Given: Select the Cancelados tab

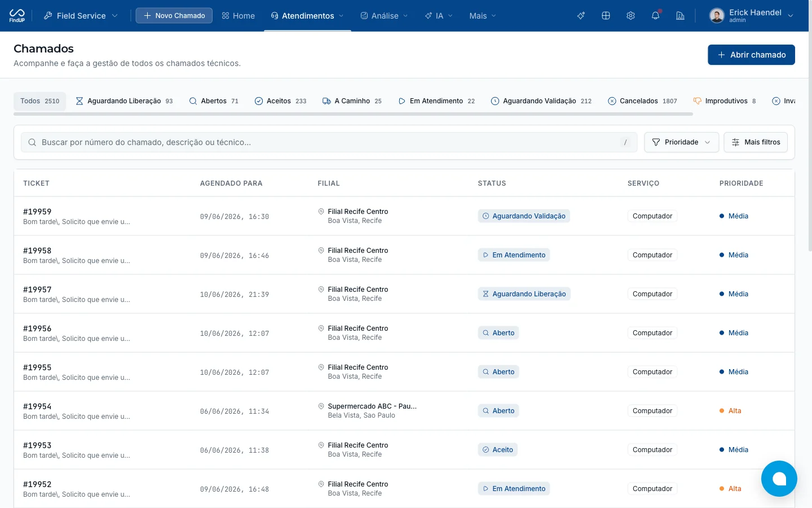Looking at the screenshot, I should [x=642, y=101].
